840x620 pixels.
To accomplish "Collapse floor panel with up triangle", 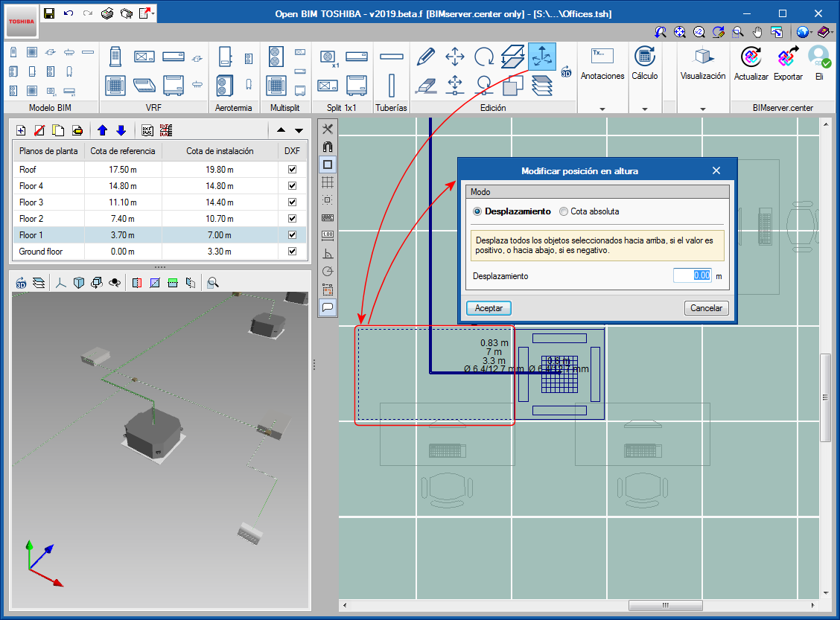I will tap(281, 130).
